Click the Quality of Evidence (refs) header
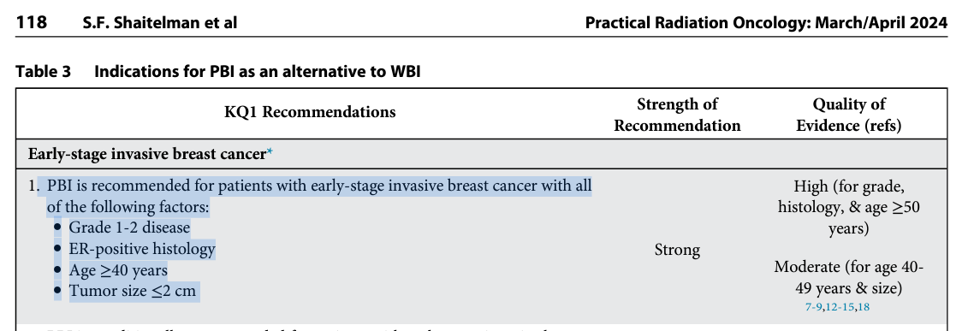980x331 pixels. (x=849, y=115)
